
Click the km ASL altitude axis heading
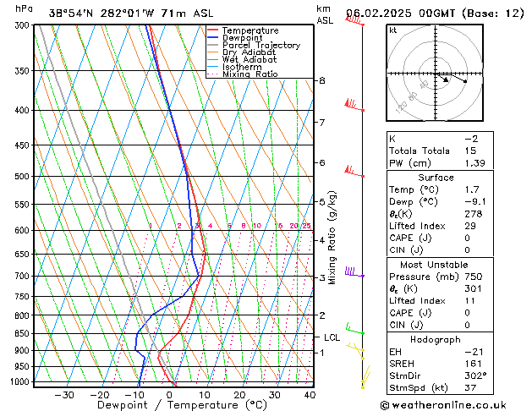[x=325, y=14]
